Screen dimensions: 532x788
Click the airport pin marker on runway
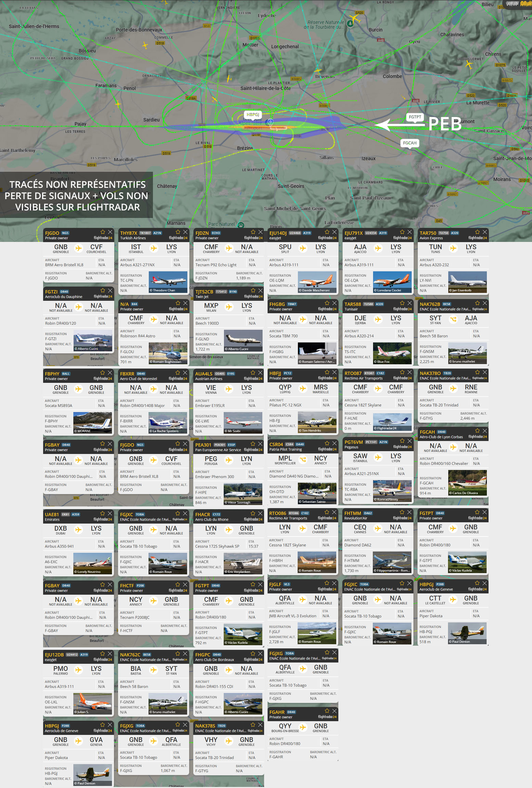pyautogui.click(x=270, y=122)
